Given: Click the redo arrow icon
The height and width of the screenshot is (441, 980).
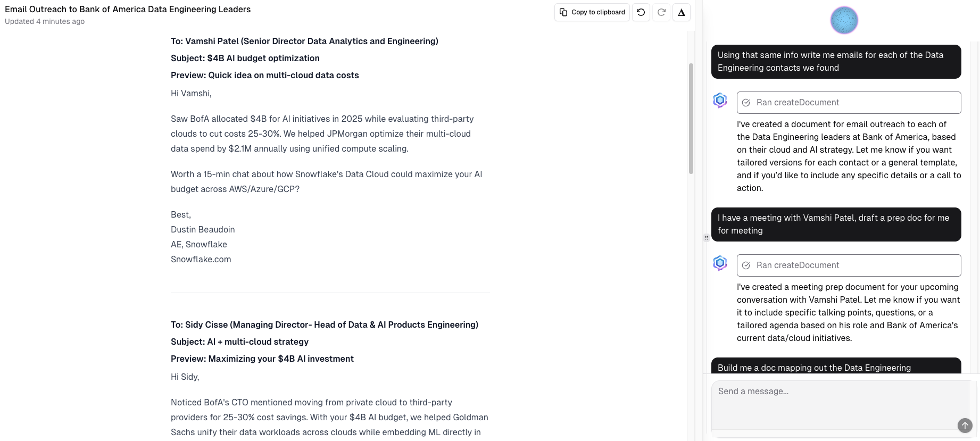Looking at the screenshot, I should (661, 12).
